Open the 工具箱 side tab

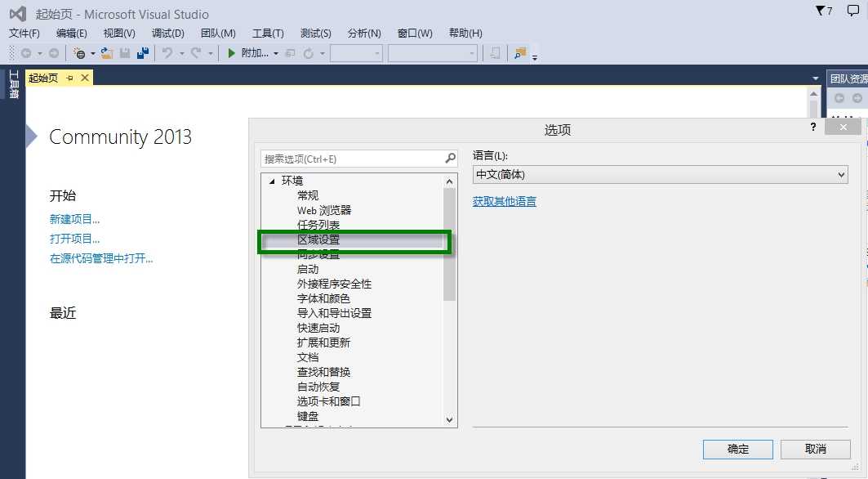click(x=14, y=84)
